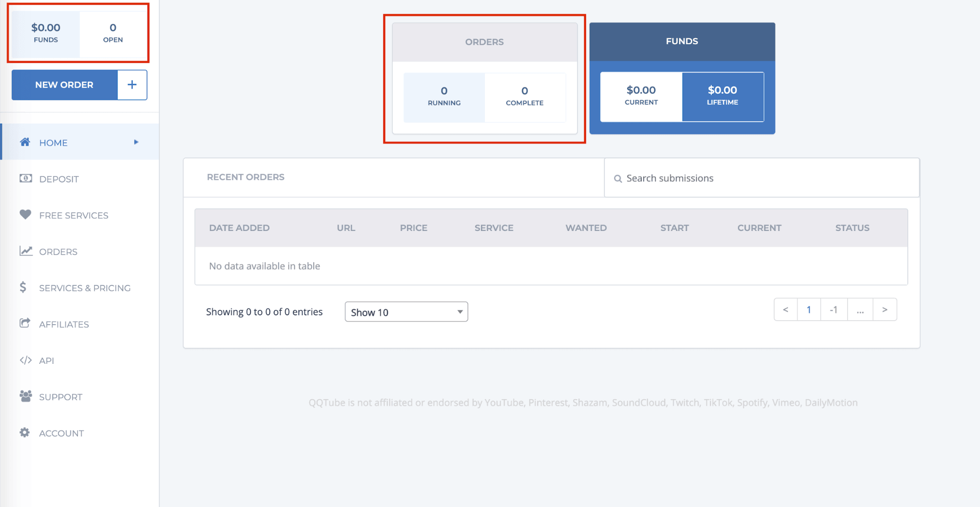Click the Orders chart line icon
The height and width of the screenshot is (507, 980).
26,251
